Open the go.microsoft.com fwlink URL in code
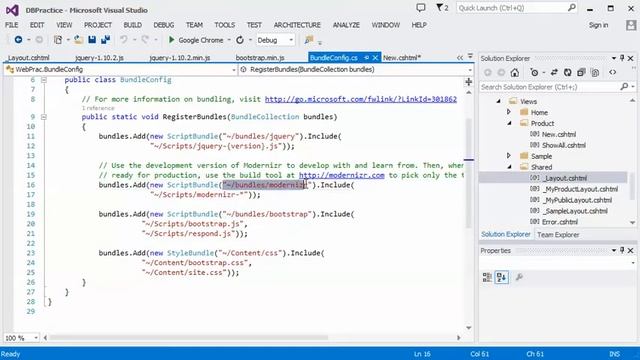 361,99
